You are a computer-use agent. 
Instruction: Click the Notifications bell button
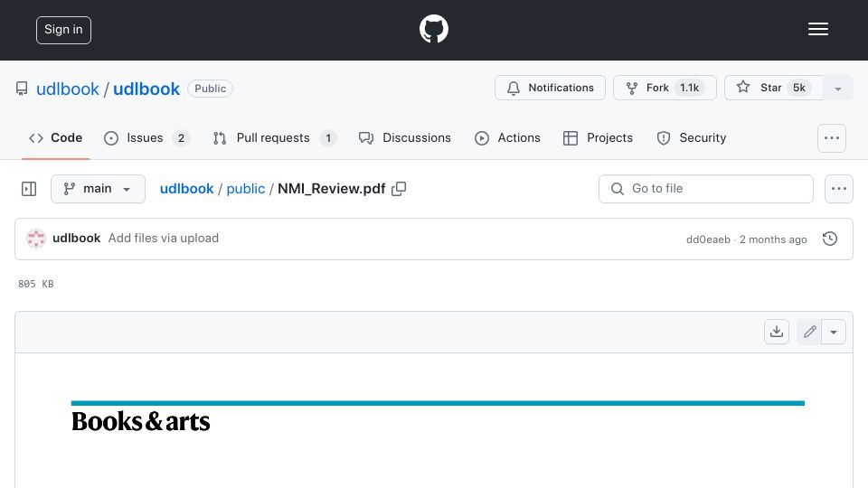click(550, 88)
